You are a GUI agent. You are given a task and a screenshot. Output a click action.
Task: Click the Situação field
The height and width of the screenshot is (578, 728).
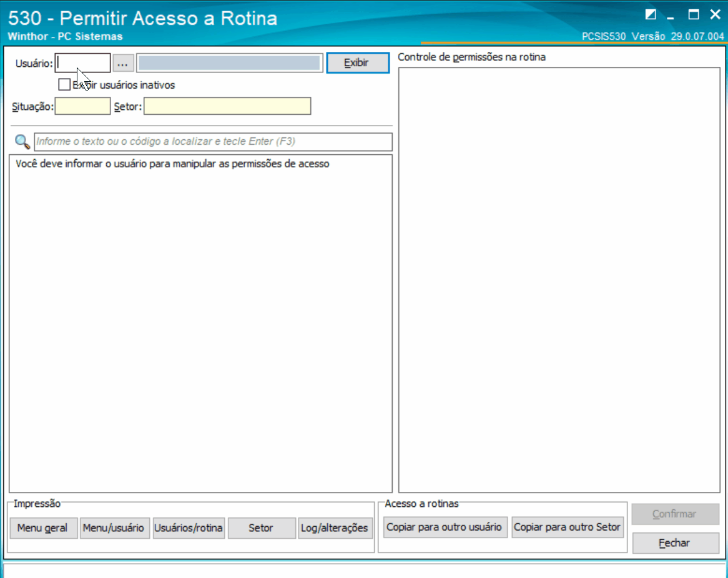pyautogui.click(x=82, y=106)
